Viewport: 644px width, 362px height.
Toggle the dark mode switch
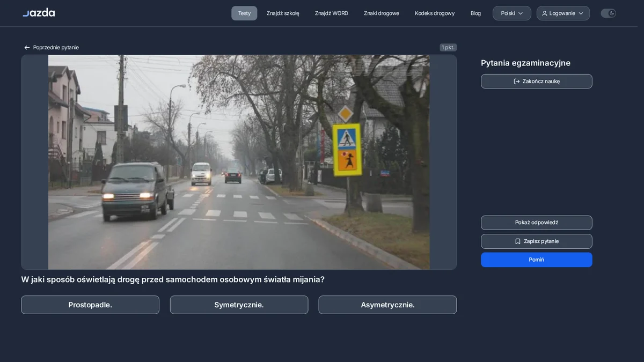pyautogui.click(x=608, y=13)
